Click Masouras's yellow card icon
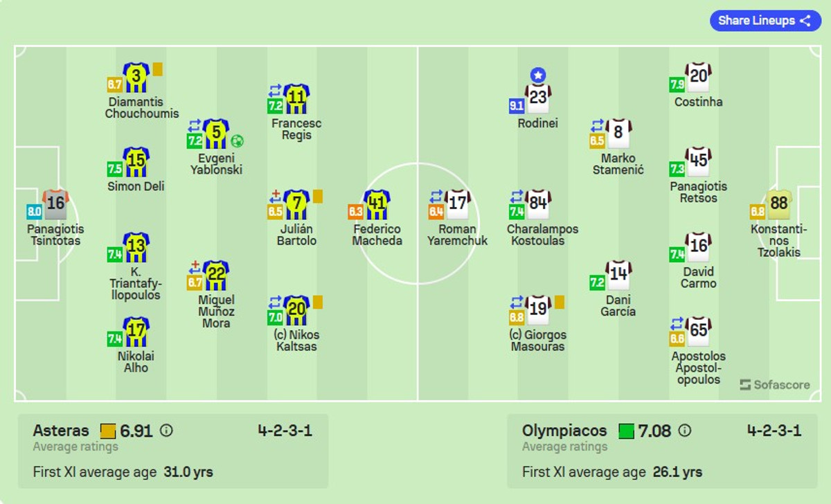 tap(560, 302)
